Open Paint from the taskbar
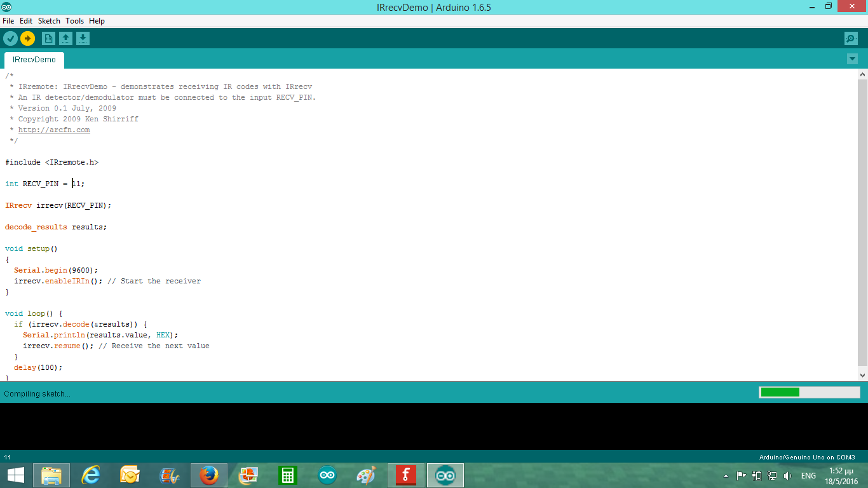 coord(367,475)
